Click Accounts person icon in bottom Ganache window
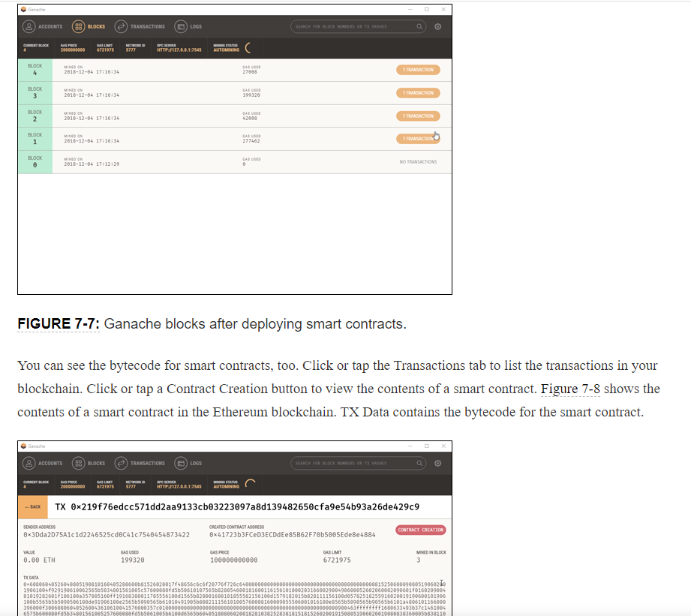 (x=29, y=464)
